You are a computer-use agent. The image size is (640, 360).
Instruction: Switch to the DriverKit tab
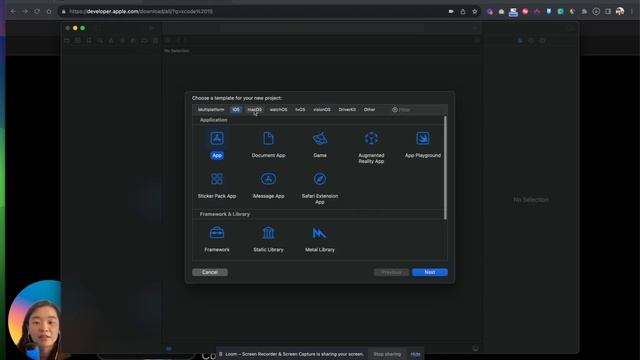coord(347,109)
